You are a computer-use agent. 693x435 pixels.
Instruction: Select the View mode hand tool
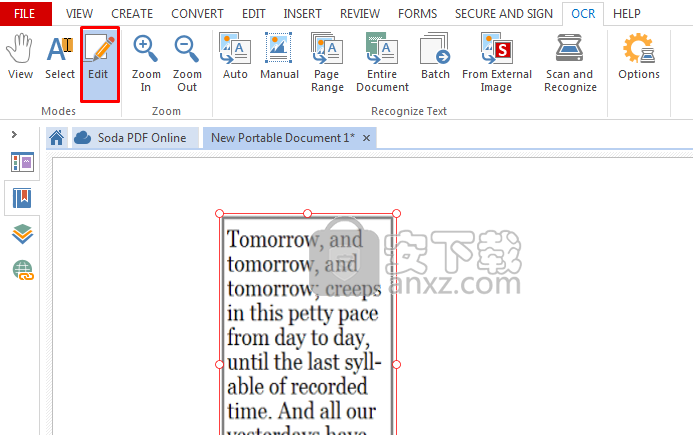20,56
